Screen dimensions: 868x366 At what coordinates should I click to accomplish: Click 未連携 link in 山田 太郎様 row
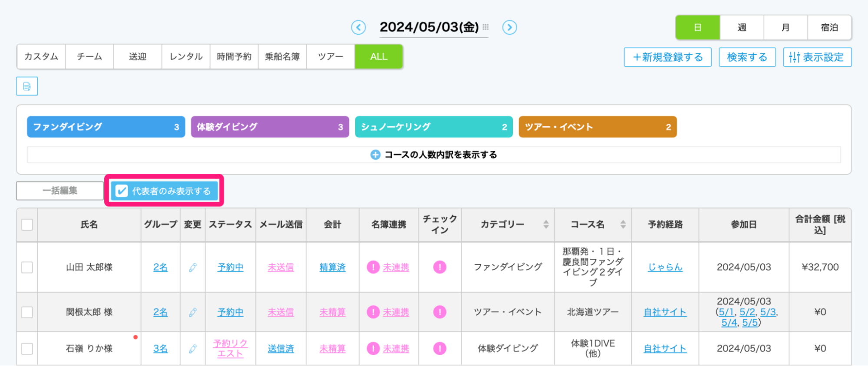[x=396, y=268]
